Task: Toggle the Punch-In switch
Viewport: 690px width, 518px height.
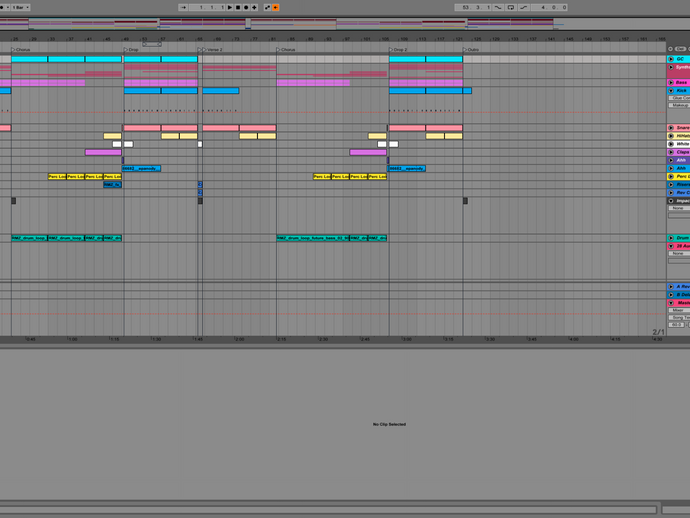Action: (498, 7)
